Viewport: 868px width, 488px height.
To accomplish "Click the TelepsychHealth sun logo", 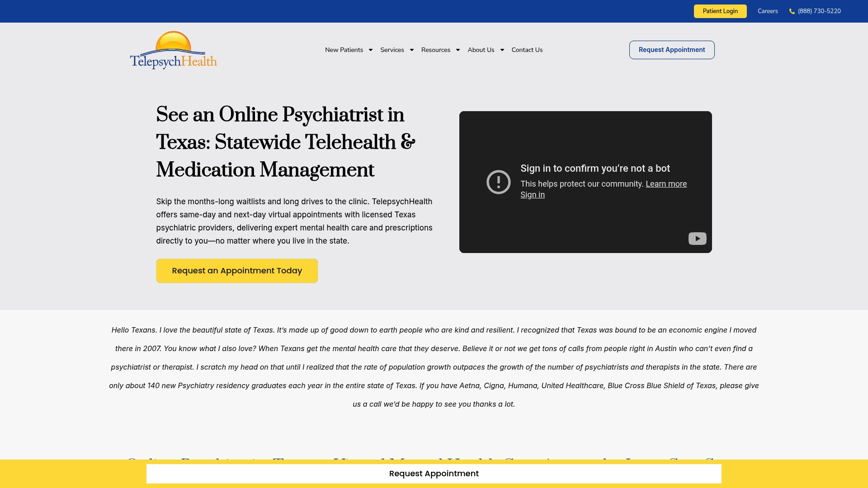I will point(174,50).
